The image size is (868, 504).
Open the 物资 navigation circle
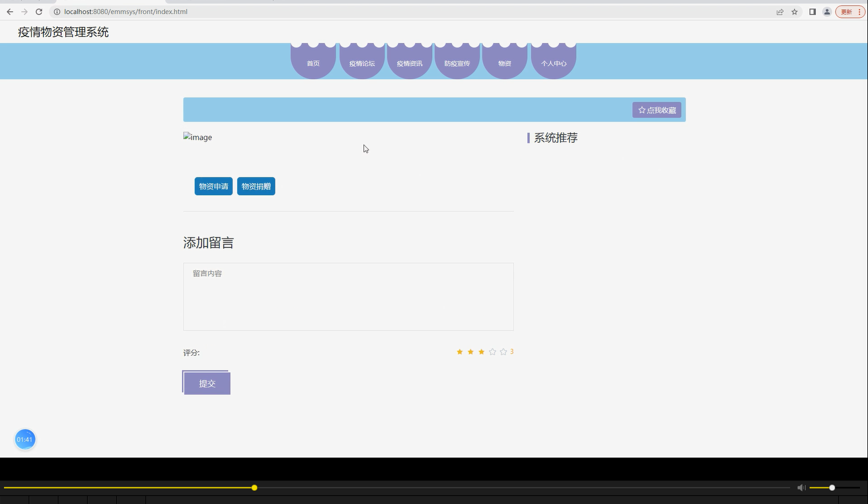point(504,63)
